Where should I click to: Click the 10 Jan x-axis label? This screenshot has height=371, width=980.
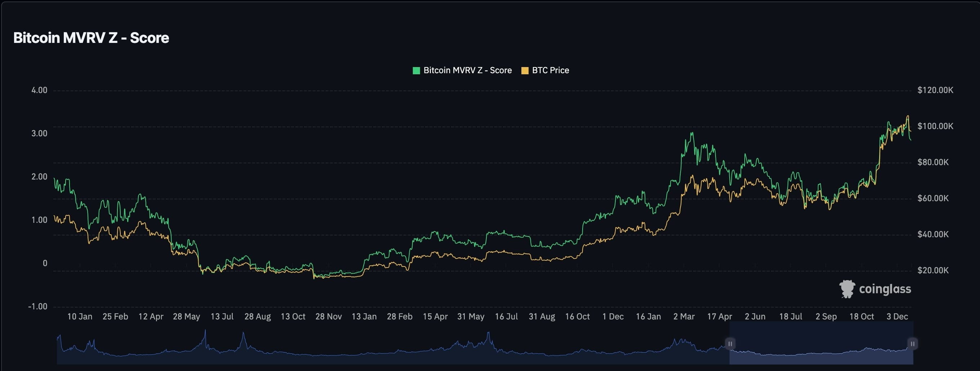[80, 316]
